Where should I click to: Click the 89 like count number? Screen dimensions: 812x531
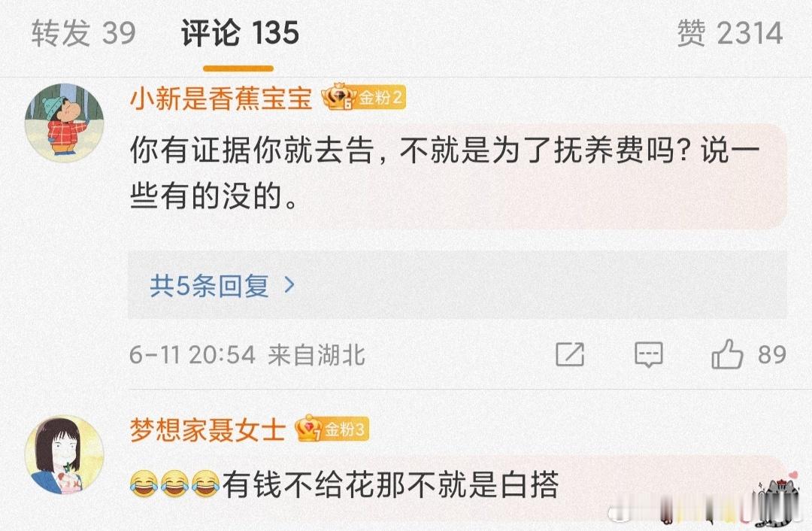point(772,355)
